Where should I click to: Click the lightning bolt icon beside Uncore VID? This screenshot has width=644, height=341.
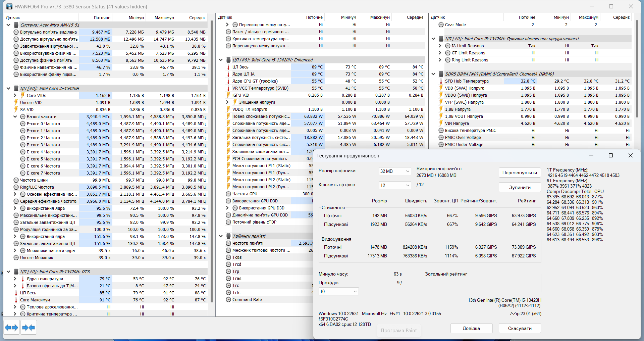coord(16,103)
